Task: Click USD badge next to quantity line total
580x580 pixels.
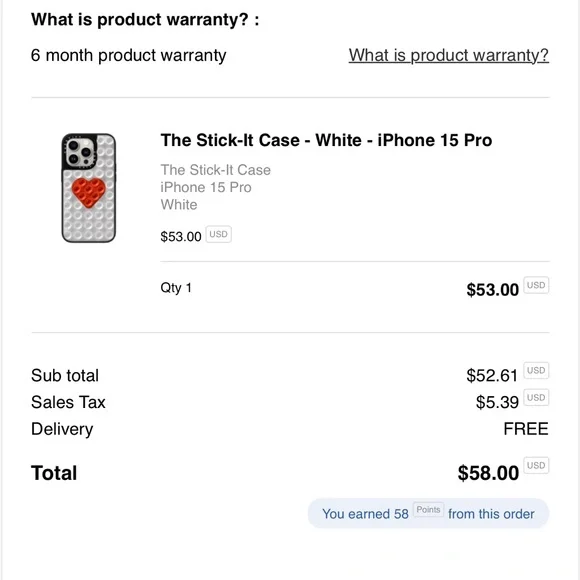Action: (536, 285)
